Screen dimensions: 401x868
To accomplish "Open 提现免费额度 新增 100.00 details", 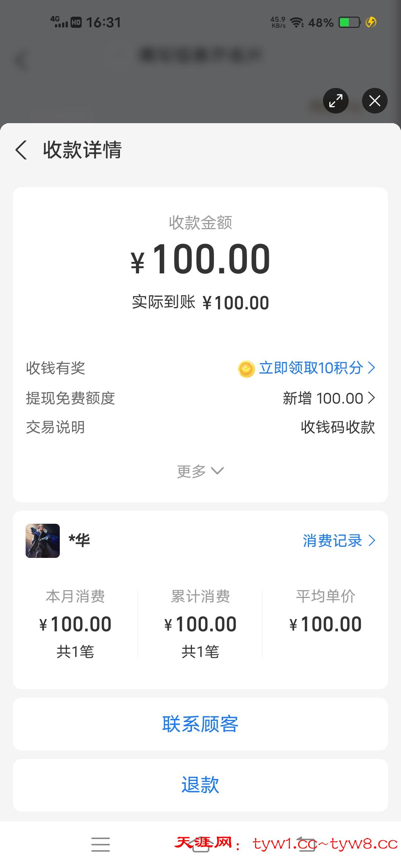I will [329, 398].
